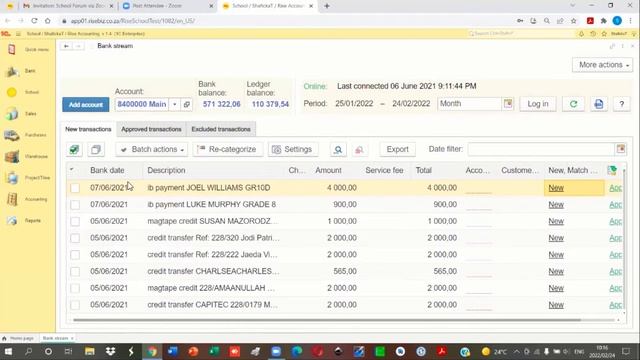Click the cancel search icon in toolbar
The height and width of the screenshot is (360, 640).
(x=359, y=149)
